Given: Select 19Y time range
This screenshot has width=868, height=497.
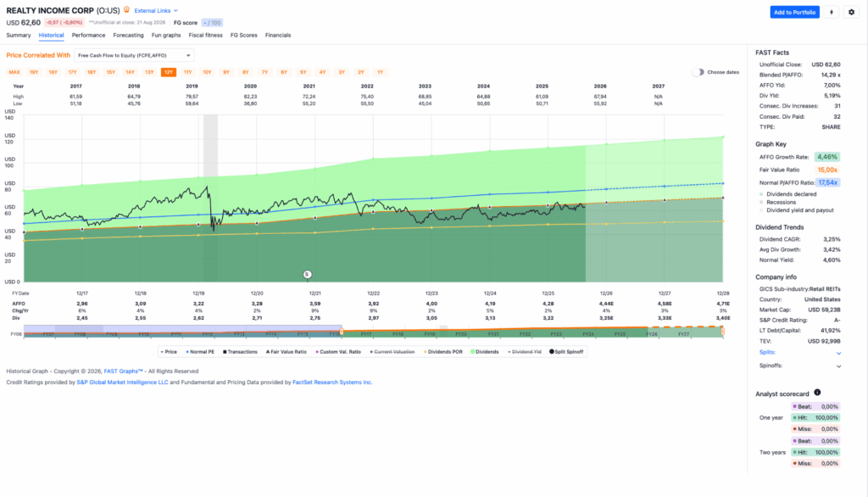Looking at the screenshot, I should pos(34,72).
